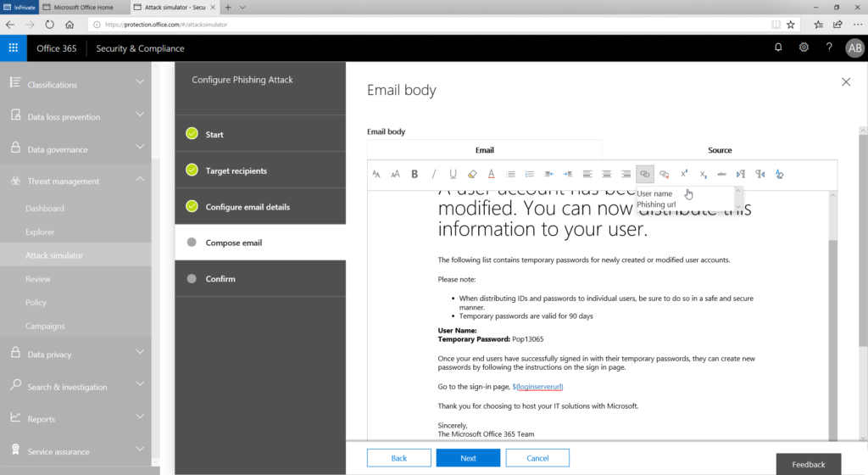This screenshot has width=868, height=475.
Task: Align text left
Action: coord(587,174)
